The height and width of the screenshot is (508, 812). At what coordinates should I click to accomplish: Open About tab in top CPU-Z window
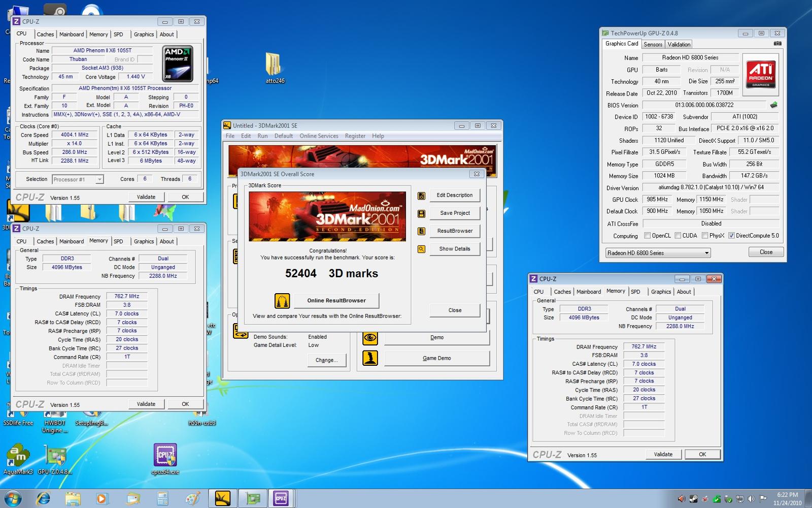pos(167,35)
